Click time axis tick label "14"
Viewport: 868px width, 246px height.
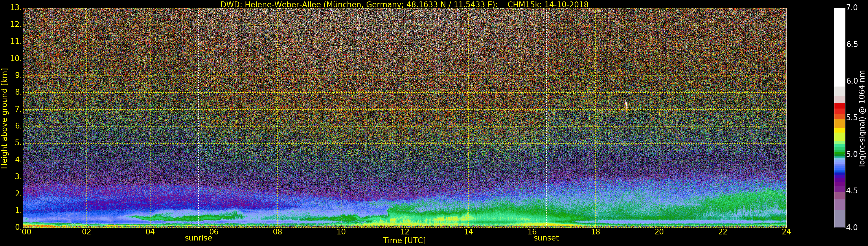pos(468,232)
